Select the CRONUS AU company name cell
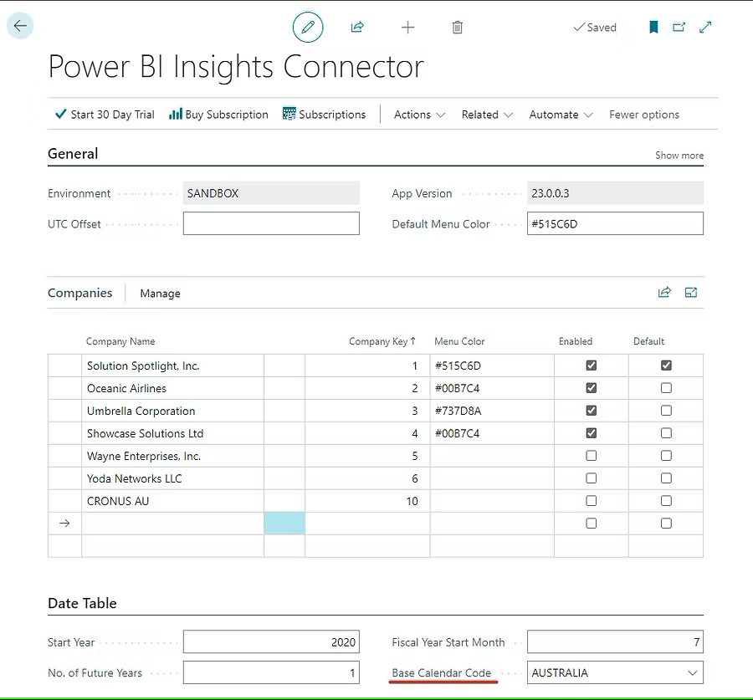 click(173, 501)
